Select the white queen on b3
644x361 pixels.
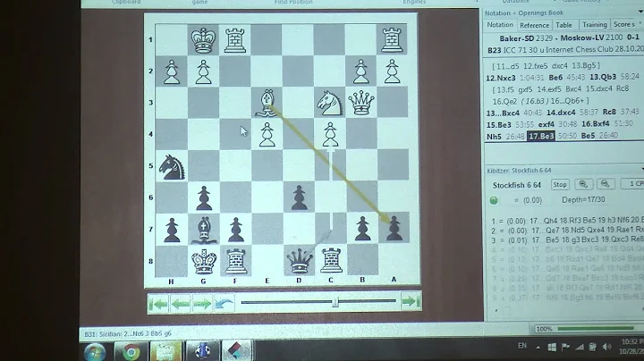tap(361, 102)
